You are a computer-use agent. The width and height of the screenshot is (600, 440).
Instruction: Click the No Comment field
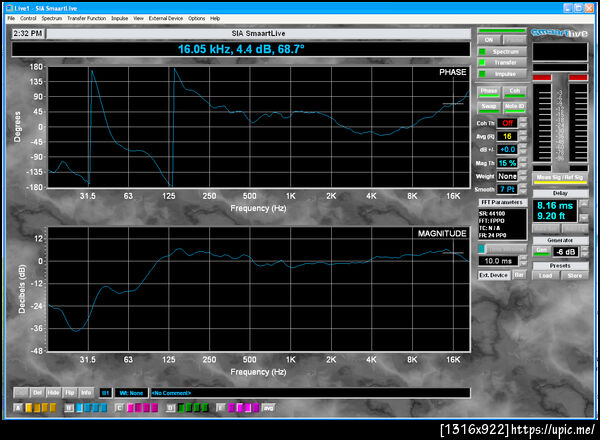(310, 393)
